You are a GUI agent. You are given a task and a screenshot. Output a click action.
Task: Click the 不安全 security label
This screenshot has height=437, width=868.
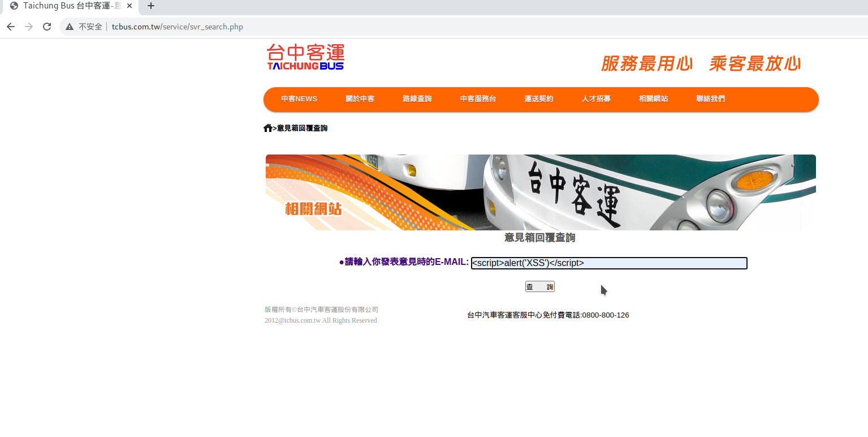tap(90, 27)
